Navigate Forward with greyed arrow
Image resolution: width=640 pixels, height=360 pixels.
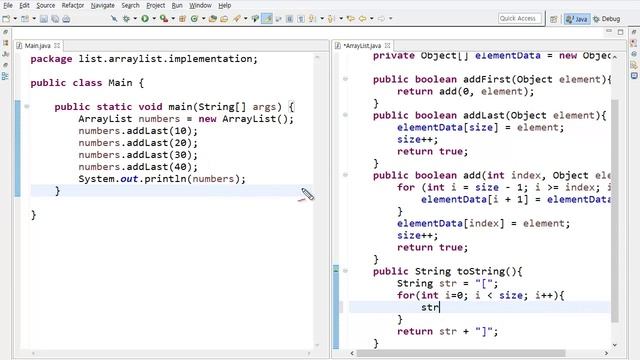tap(381, 19)
